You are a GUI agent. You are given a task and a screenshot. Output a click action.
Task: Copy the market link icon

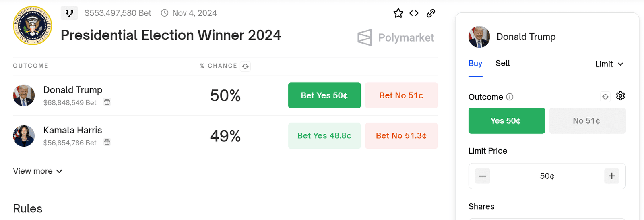click(x=431, y=13)
